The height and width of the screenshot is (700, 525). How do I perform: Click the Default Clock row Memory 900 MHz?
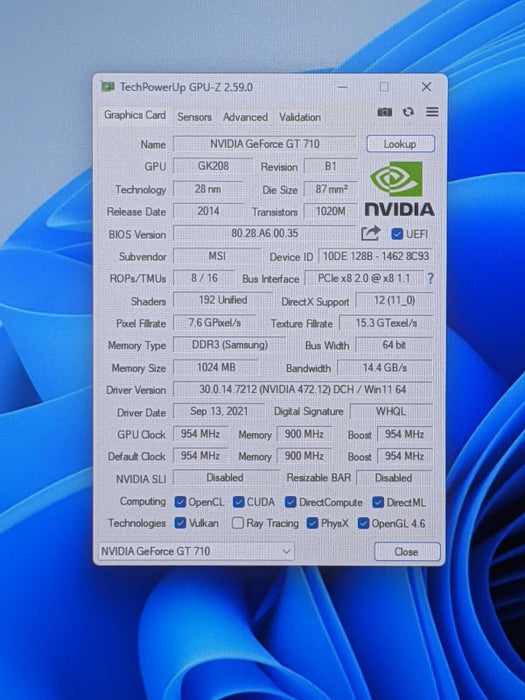[x=304, y=456]
